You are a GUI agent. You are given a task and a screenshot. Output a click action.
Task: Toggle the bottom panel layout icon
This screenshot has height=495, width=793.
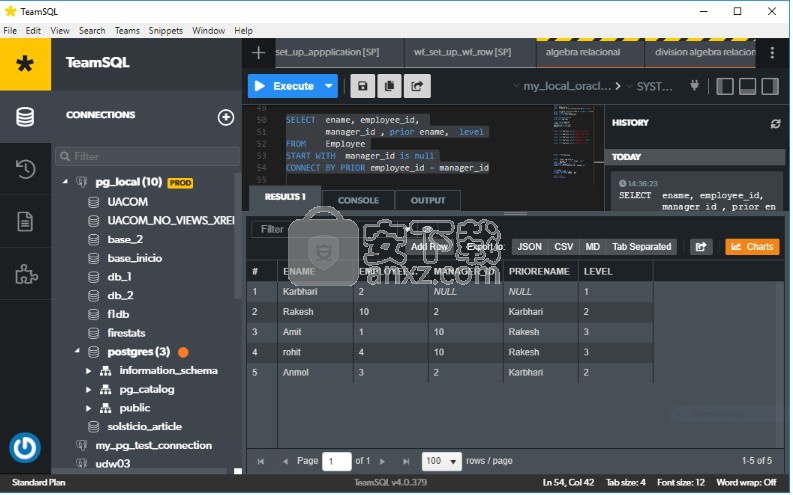(x=747, y=86)
